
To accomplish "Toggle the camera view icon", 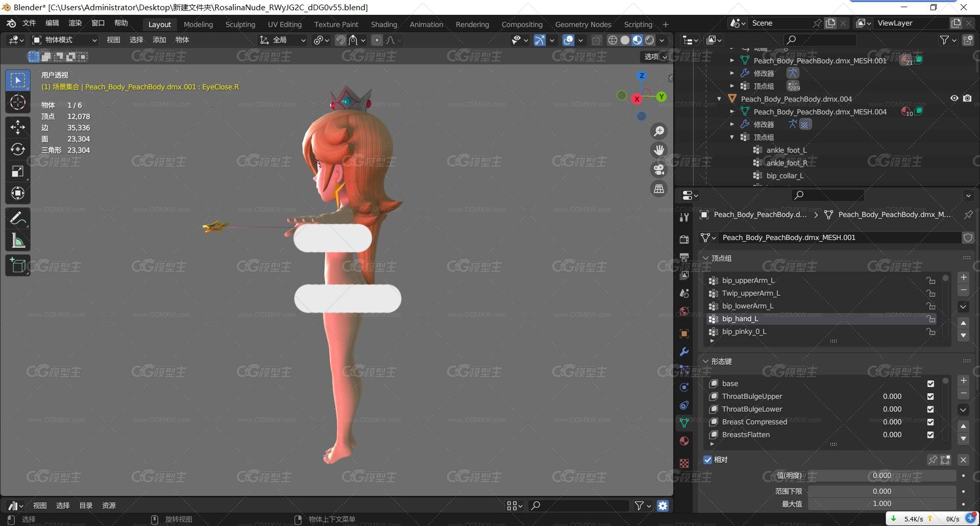I will pyautogui.click(x=659, y=170).
